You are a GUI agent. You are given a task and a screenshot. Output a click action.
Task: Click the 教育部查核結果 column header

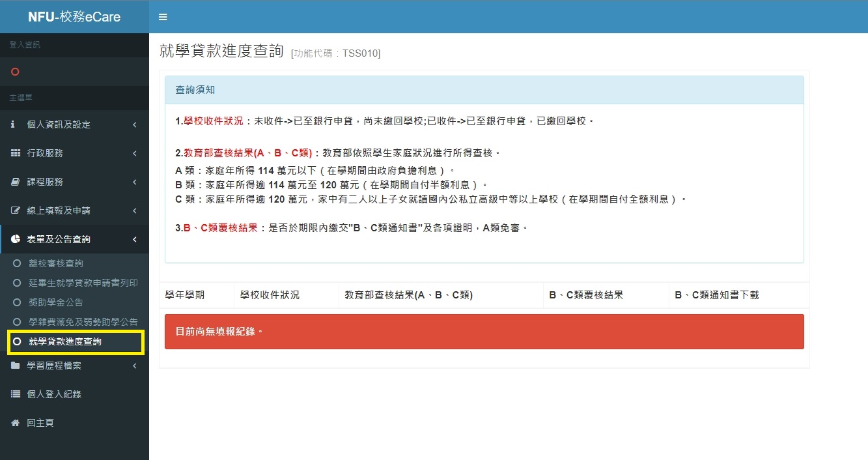click(408, 295)
